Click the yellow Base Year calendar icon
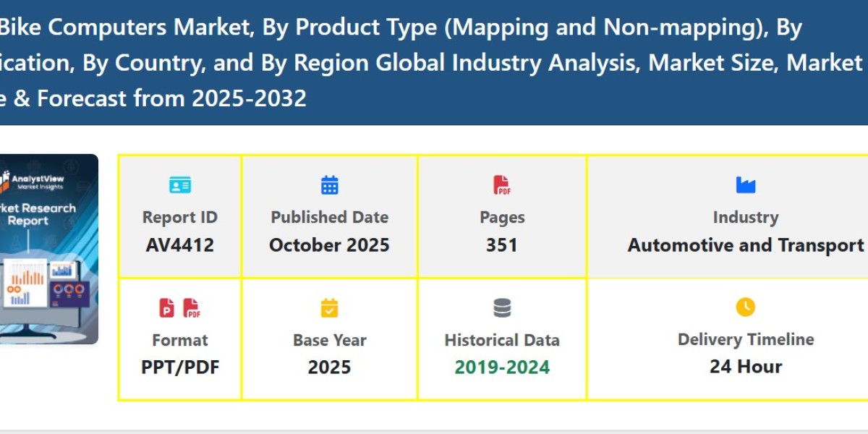Viewport: 868px width, 434px height. tap(329, 307)
